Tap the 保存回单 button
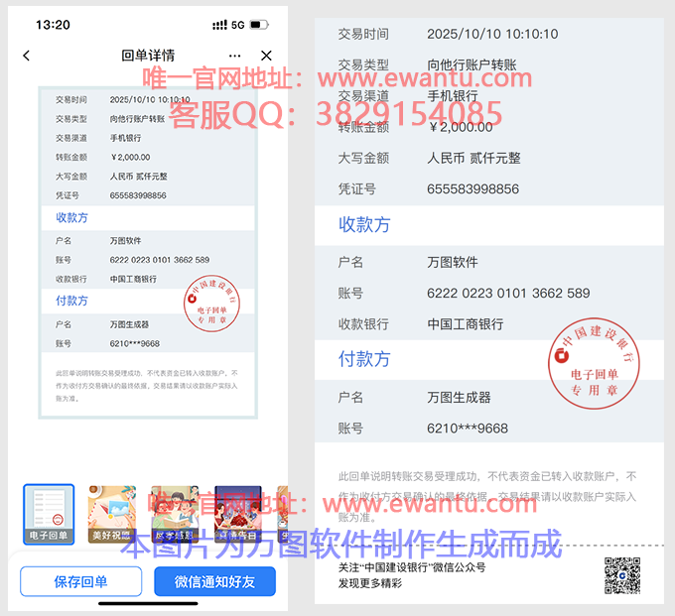Image resolution: width=675 pixels, height=616 pixels. [x=81, y=581]
